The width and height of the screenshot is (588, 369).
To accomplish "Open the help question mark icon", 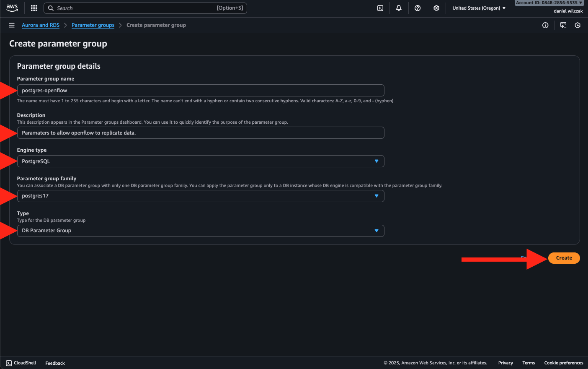I will 418,8.
